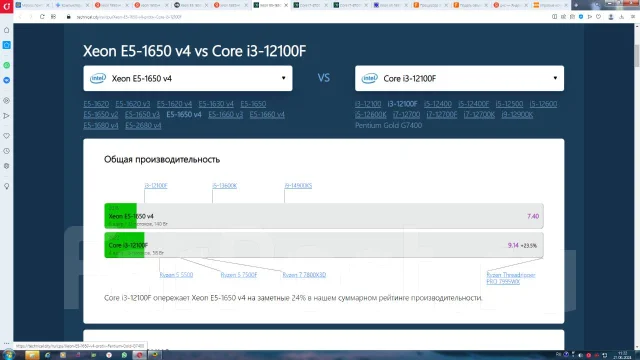Open the E5-1660 v4 link
Viewport: 640px width, 360px height.
click(267, 115)
